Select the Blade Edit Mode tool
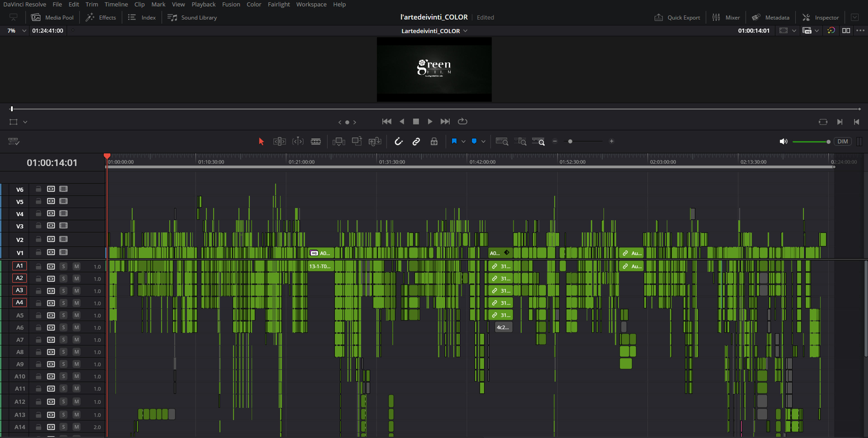The width and height of the screenshot is (868, 438). point(316,141)
